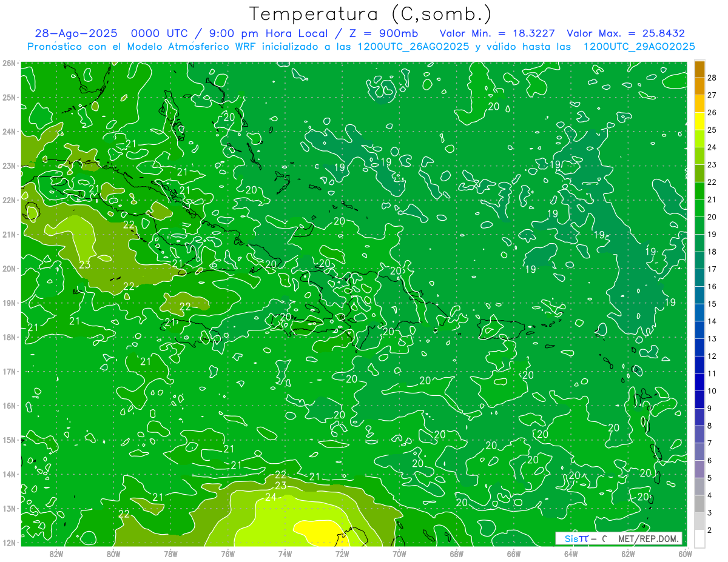Click latitude axis label '24N'
Viewport: 728px width, 562px height.
(8, 132)
